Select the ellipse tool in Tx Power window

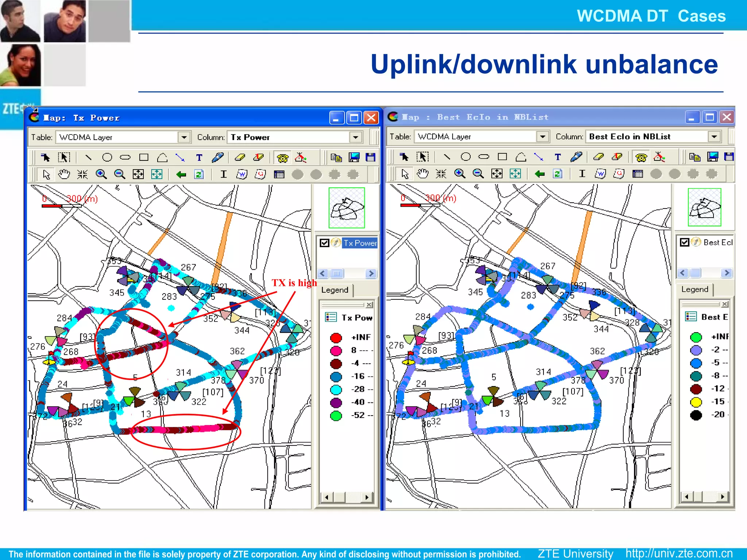pos(107,157)
